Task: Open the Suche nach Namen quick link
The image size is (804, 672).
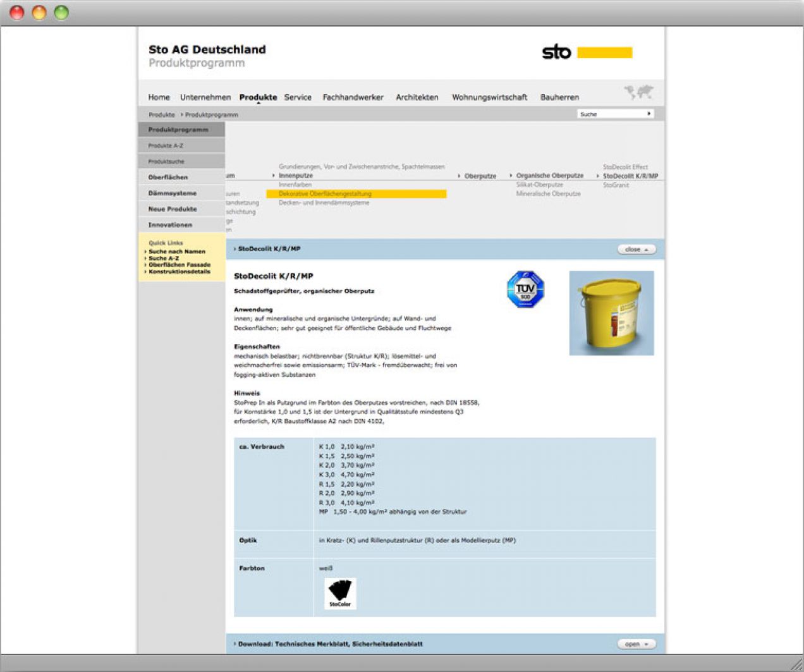Action: (177, 252)
